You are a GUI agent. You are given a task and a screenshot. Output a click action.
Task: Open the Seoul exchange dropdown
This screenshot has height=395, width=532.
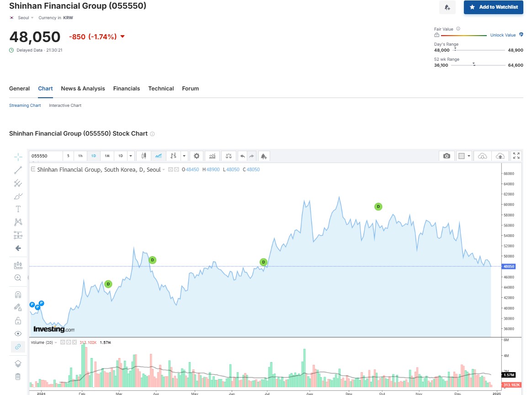[26, 18]
